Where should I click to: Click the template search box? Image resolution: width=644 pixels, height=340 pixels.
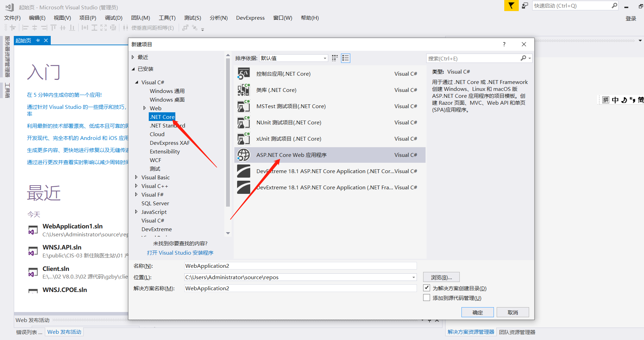point(473,58)
